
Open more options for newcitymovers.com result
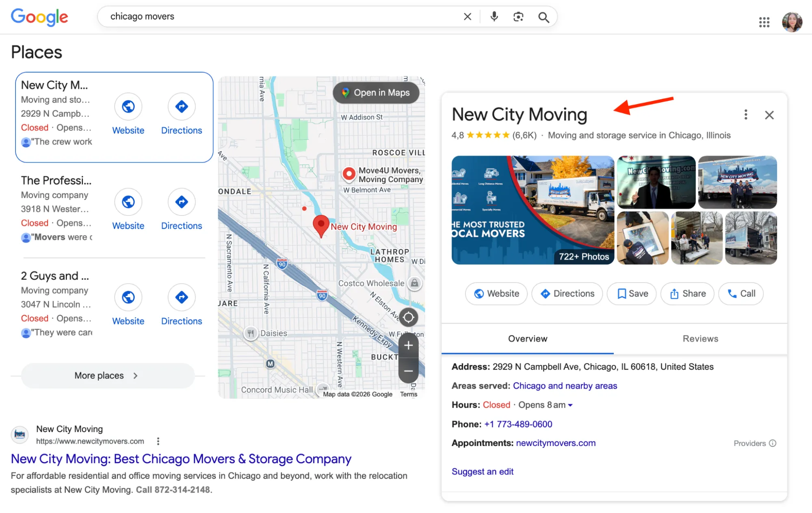(158, 441)
